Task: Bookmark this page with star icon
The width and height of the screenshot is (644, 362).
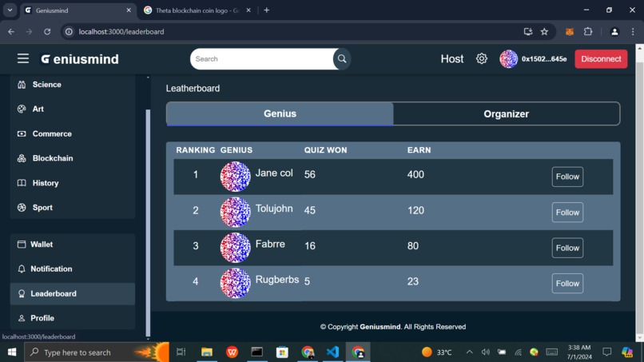Action: coord(544,32)
